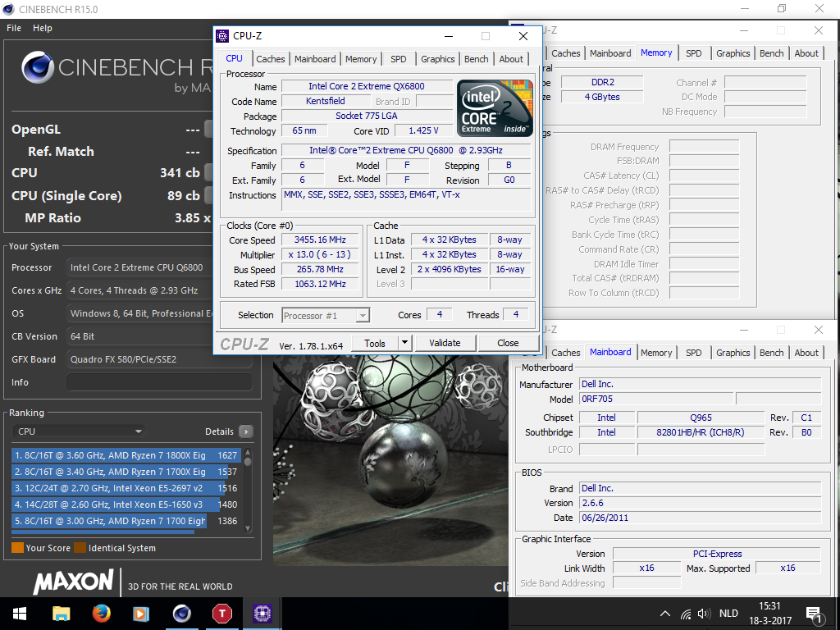Select the CPU tab in front CPU-Z

(x=234, y=58)
